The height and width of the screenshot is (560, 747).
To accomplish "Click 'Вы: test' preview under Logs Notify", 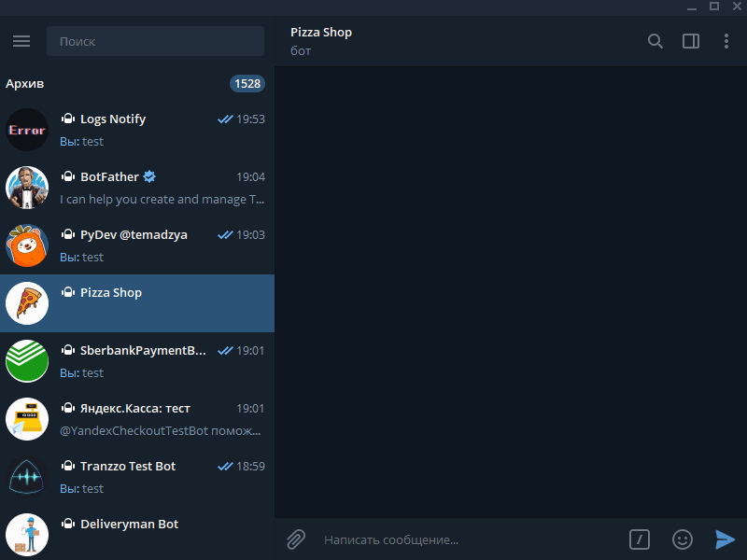I will coord(81,142).
